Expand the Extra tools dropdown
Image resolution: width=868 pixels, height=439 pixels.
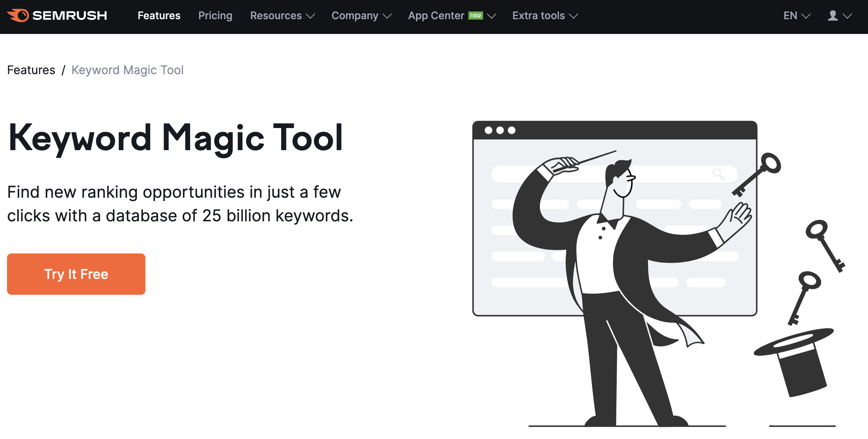click(545, 15)
